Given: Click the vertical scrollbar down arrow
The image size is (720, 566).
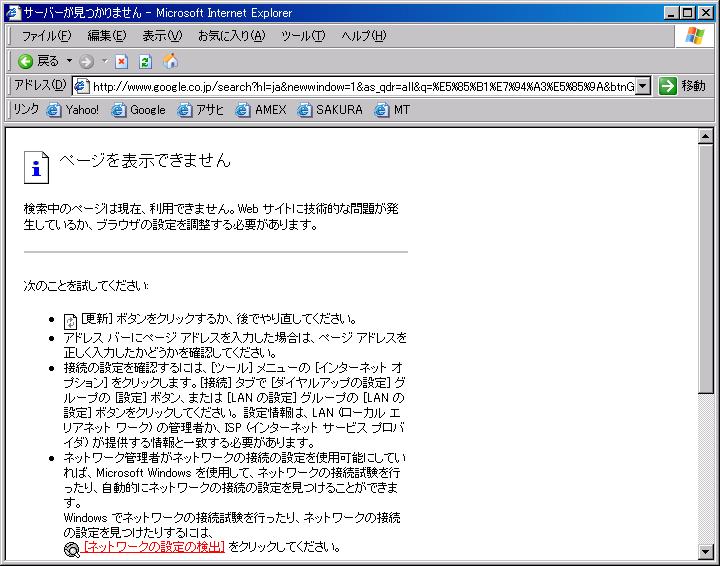Looking at the screenshot, I should coord(705,550).
